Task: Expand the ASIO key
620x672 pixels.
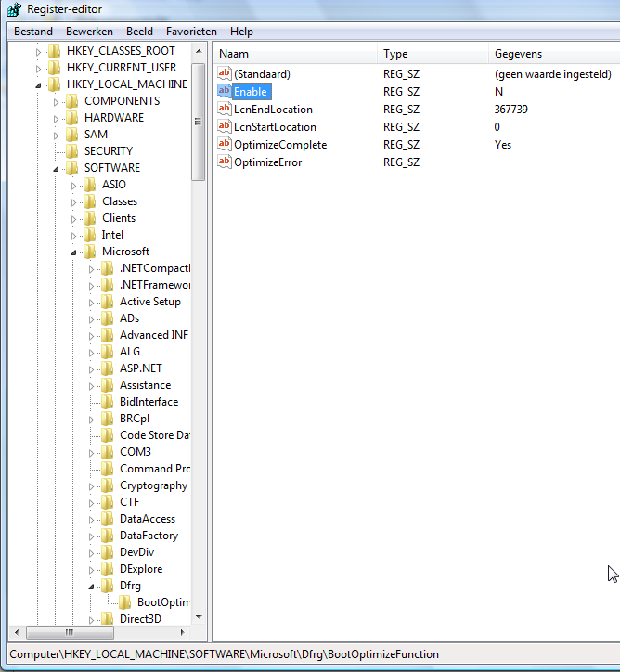Action: [x=73, y=186]
